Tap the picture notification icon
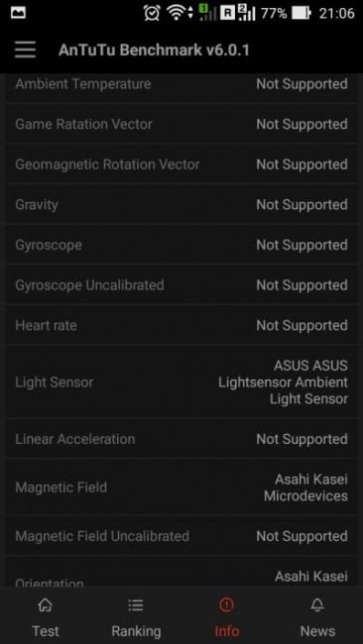The image size is (363, 644). pos(18,13)
